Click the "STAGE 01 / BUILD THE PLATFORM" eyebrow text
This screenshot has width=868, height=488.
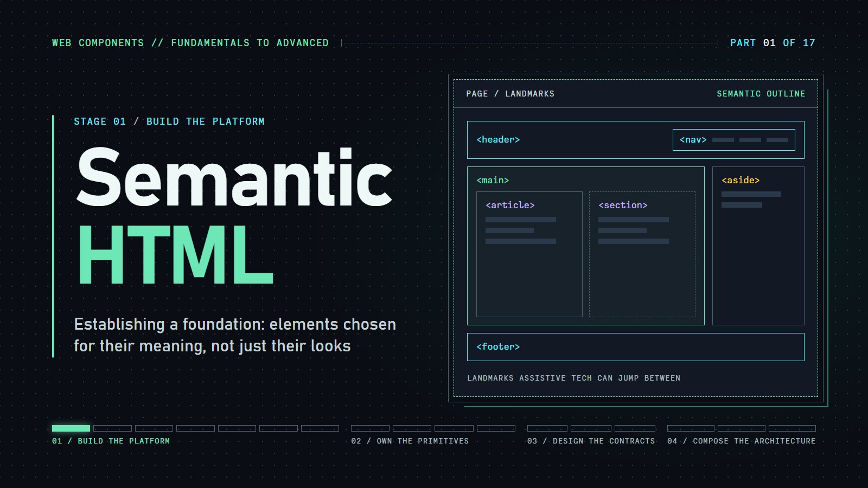pyautogui.click(x=169, y=121)
